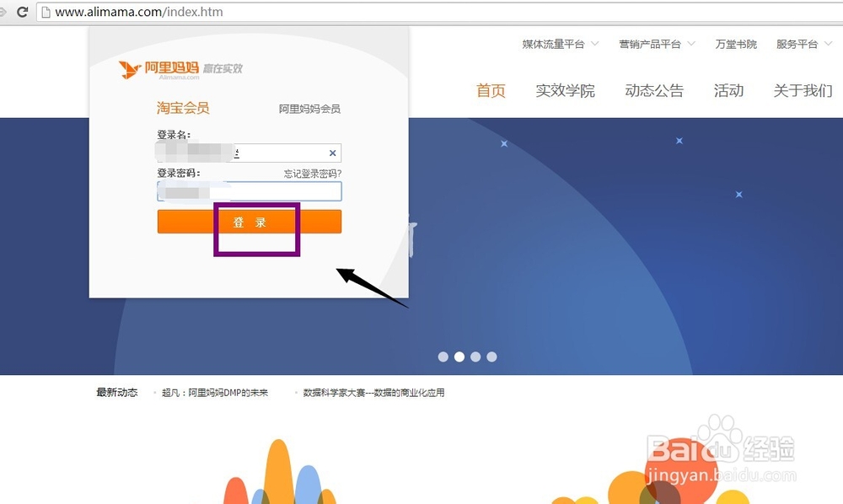Viewport: 843px width, 504px height.
Task: Reload the page with the refresh icon
Action: coord(22,12)
